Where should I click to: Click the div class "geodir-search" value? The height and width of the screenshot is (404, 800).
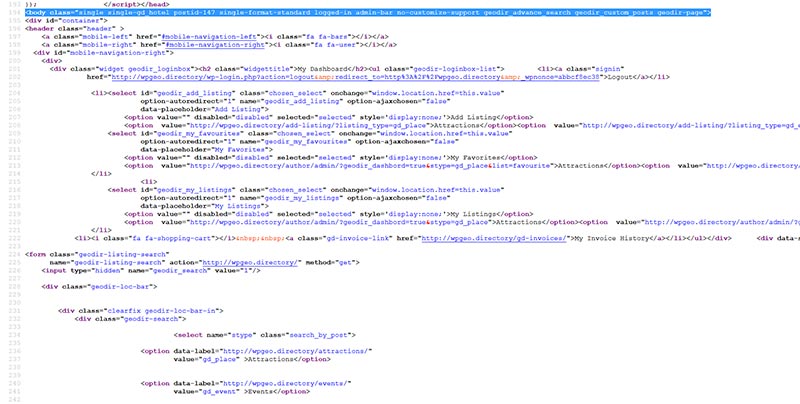(x=153, y=319)
